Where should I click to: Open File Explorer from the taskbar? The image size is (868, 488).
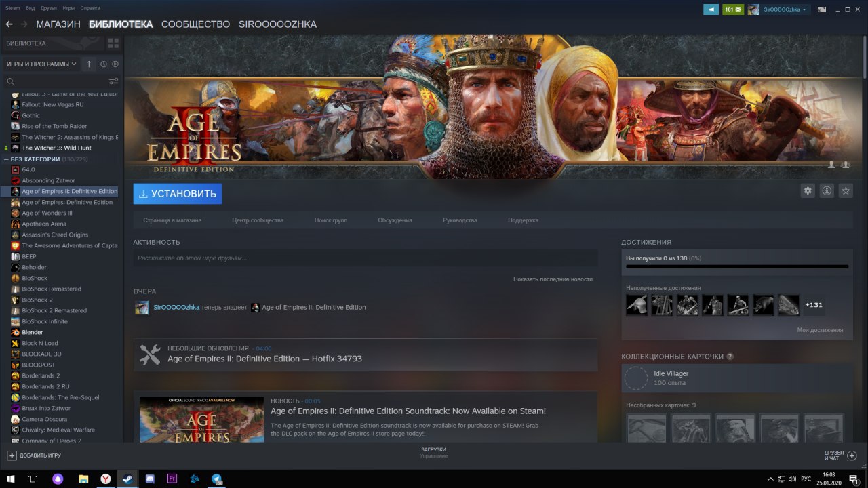click(83, 479)
